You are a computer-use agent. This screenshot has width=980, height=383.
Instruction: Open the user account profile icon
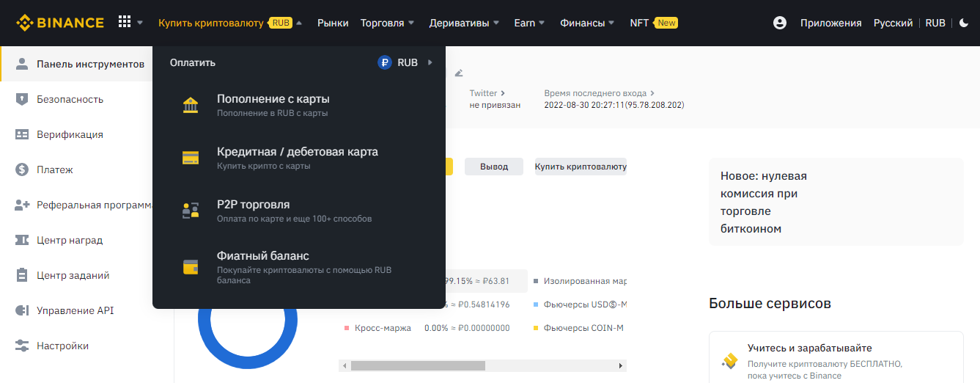tap(780, 23)
